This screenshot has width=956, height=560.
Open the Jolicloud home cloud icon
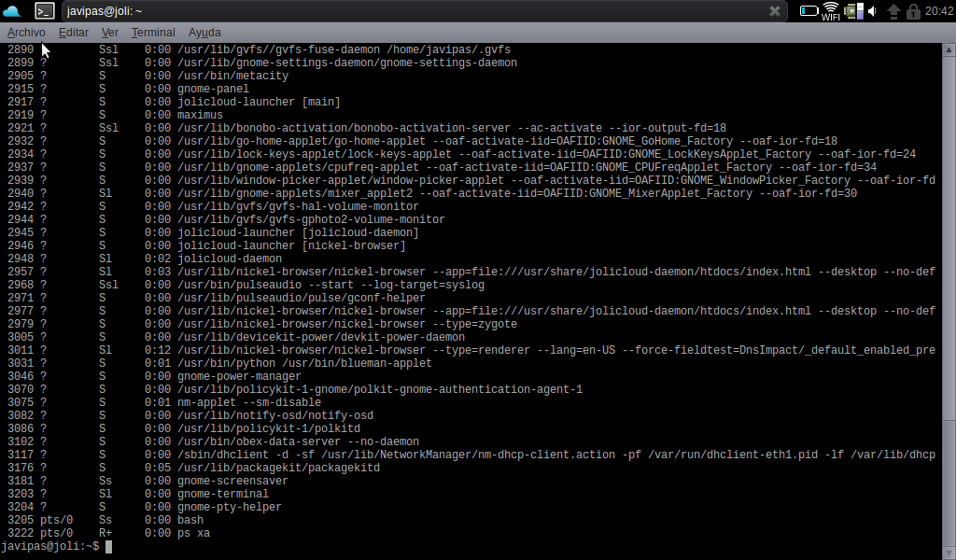(11, 10)
